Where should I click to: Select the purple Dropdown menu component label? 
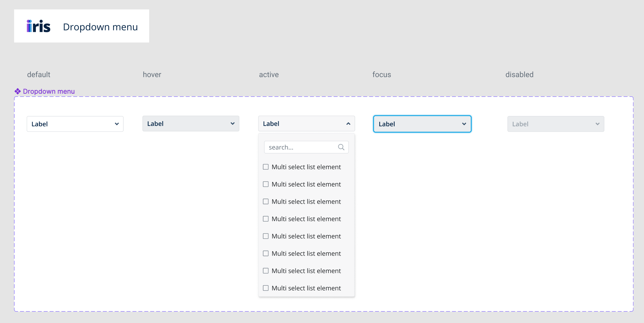pos(49,91)
